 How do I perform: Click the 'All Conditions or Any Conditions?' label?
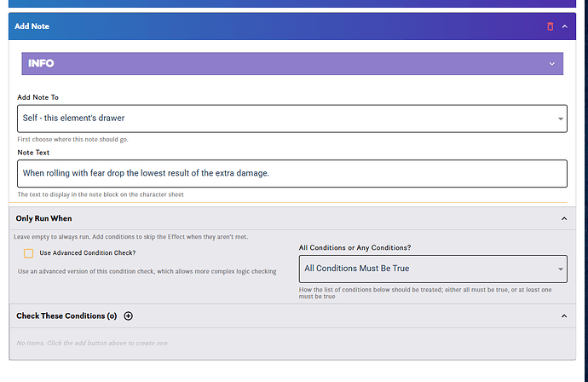355,247
